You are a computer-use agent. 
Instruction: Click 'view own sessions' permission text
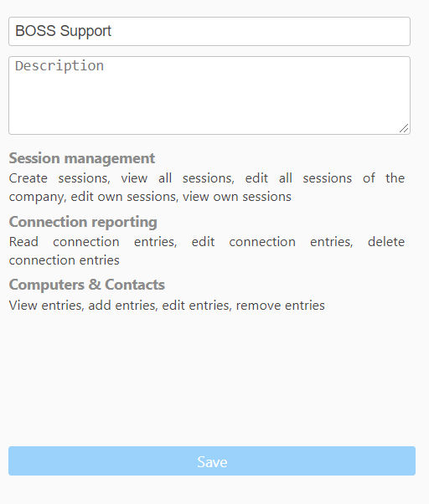pos(237,197)
